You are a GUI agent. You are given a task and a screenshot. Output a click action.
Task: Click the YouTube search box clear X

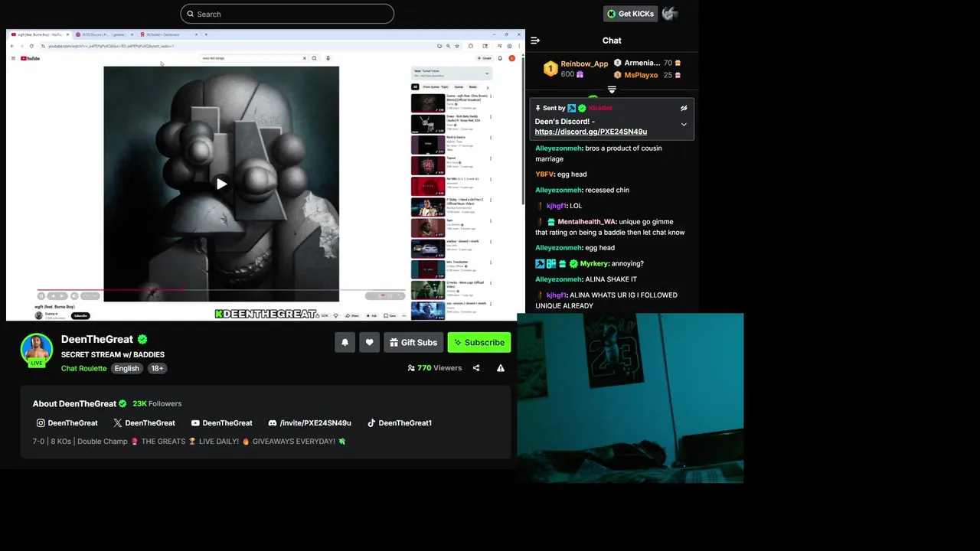pos(305,58)
